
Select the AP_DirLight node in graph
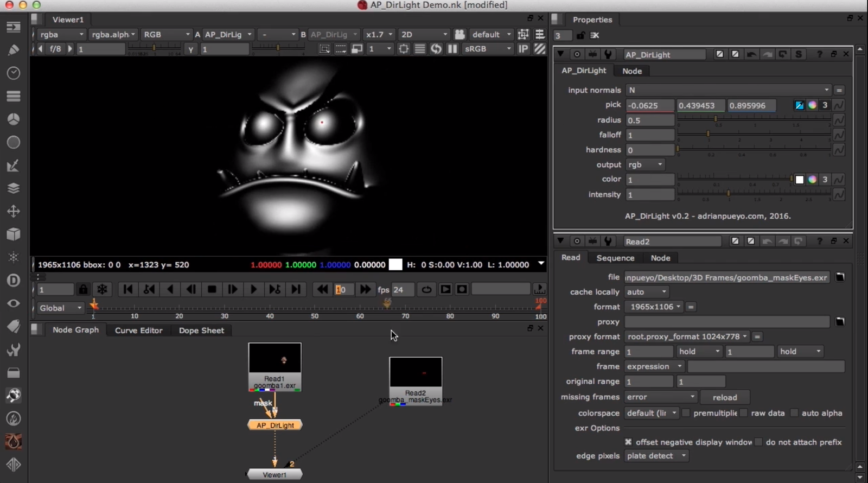pyautogui.click(x=275, y=425)
